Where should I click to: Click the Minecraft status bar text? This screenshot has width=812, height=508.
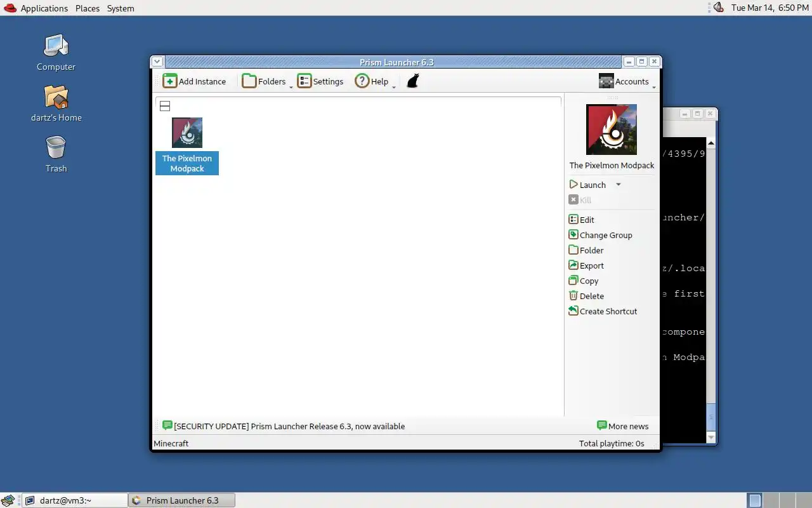point(171,443)
